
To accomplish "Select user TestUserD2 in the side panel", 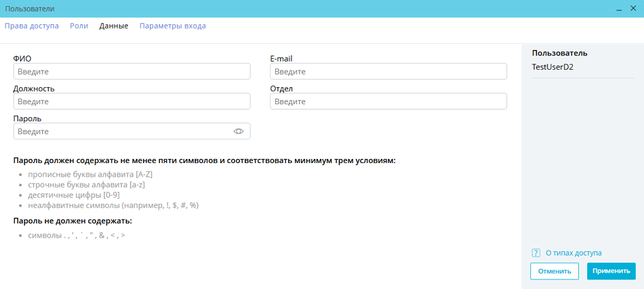I will coord(552,67).
